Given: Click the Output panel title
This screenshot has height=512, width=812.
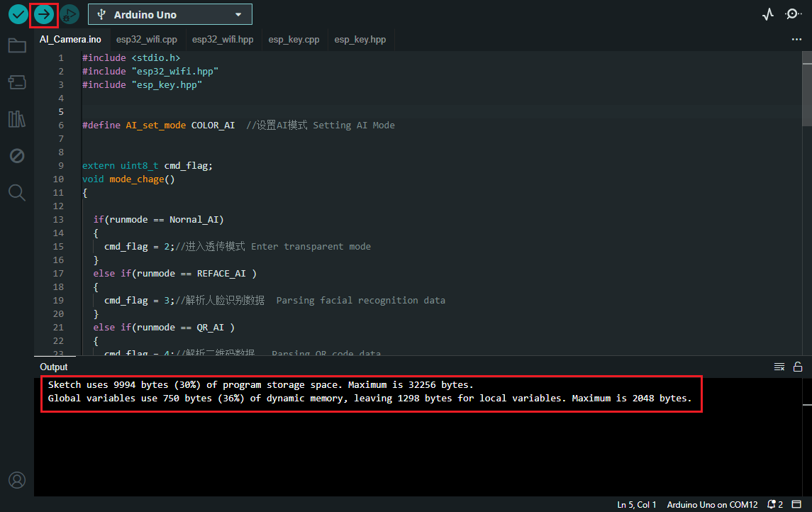Looking at the screenshot, I should click(x=54, y=367).
